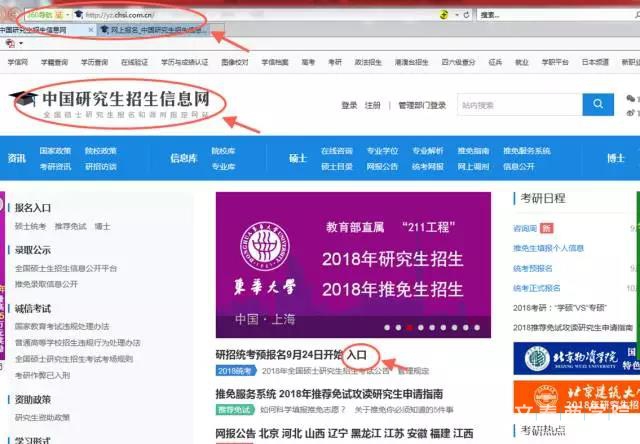This screenshot has width=640, height=444.
Task: Open 专业学位 under 硕士
Action: click(382, 151)
